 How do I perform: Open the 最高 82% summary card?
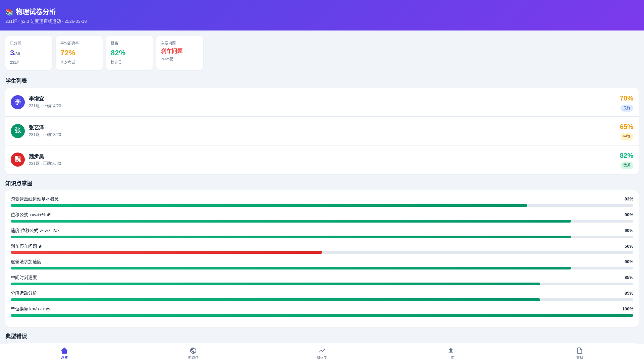[x=129, y=53]
